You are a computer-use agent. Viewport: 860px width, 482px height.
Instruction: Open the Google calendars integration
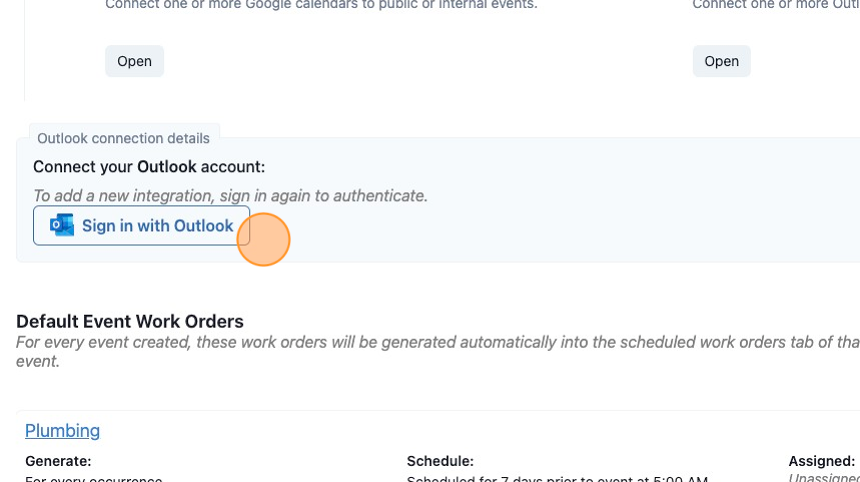click(x=134, y=61)
